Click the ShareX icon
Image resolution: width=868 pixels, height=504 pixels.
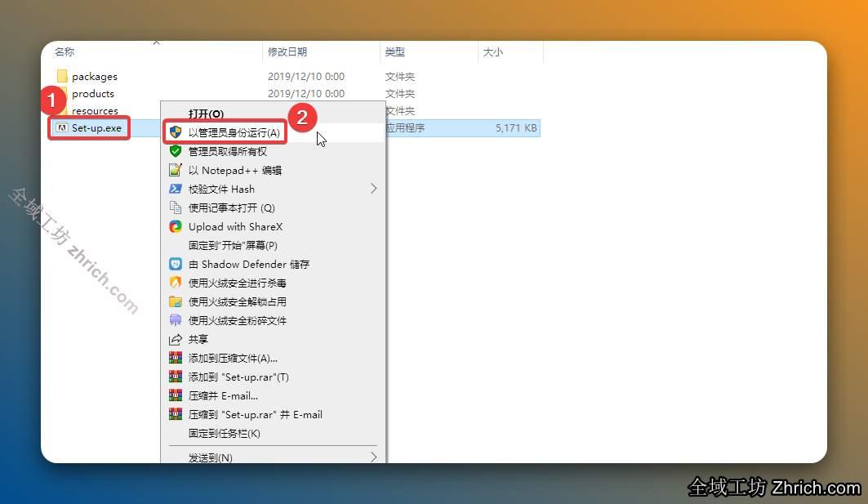(176, 226)
